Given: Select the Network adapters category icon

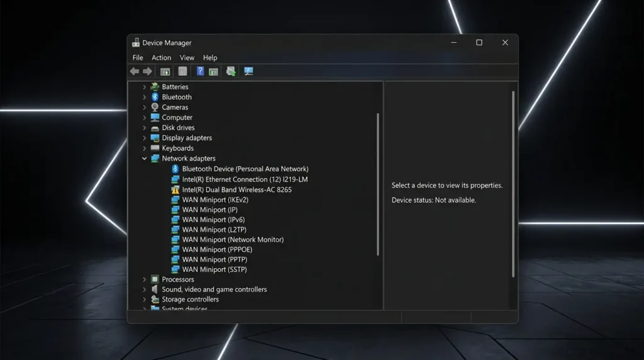Looking at the screenshot, I should [x=155, y=158].
